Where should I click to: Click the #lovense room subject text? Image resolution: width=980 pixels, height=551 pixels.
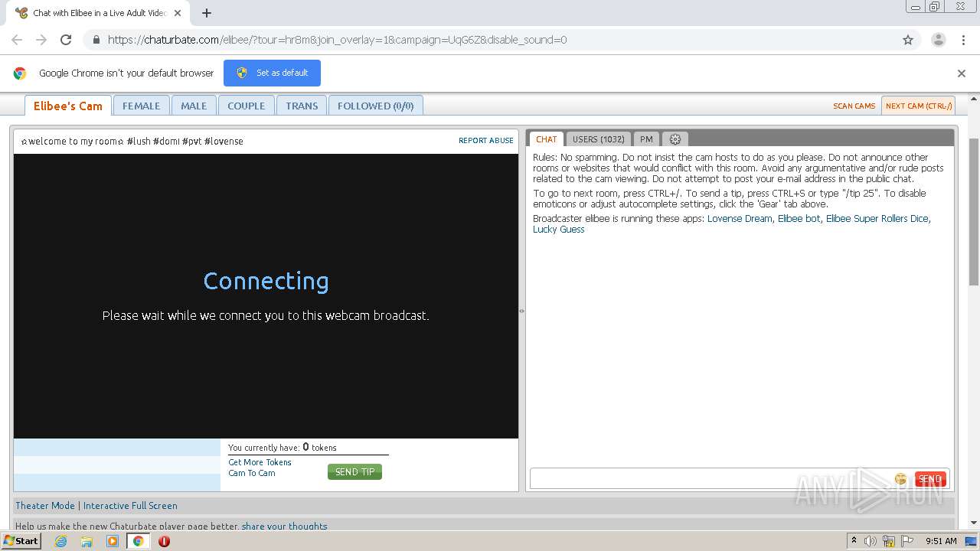[x=224, y=141]
